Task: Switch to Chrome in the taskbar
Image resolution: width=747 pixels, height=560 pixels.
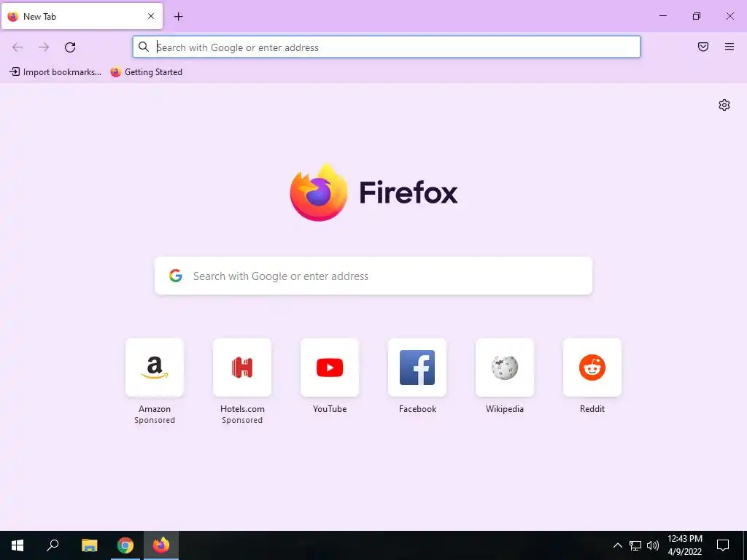Action: tap(125, 545)
